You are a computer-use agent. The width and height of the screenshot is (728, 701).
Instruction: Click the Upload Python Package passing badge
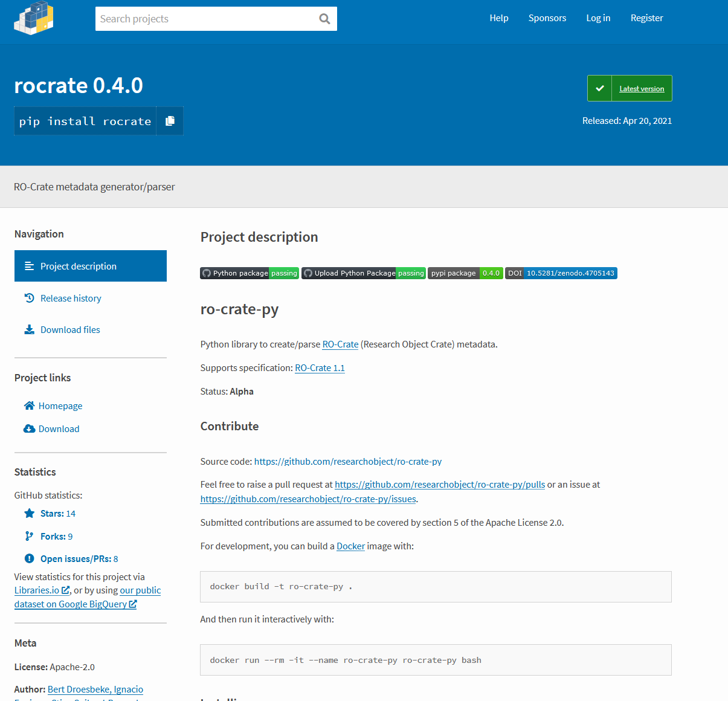(x=364, y=273)
